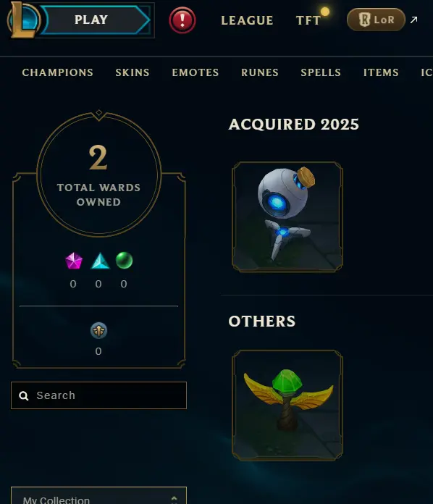Select the green orb gem icon

[x=124, y=261]
